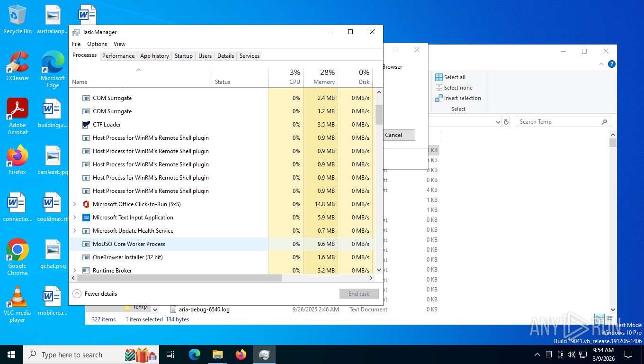Open Explorer help question mark icon
The image size is (644, 364).
pyautogui.click(x=612, y=64)
